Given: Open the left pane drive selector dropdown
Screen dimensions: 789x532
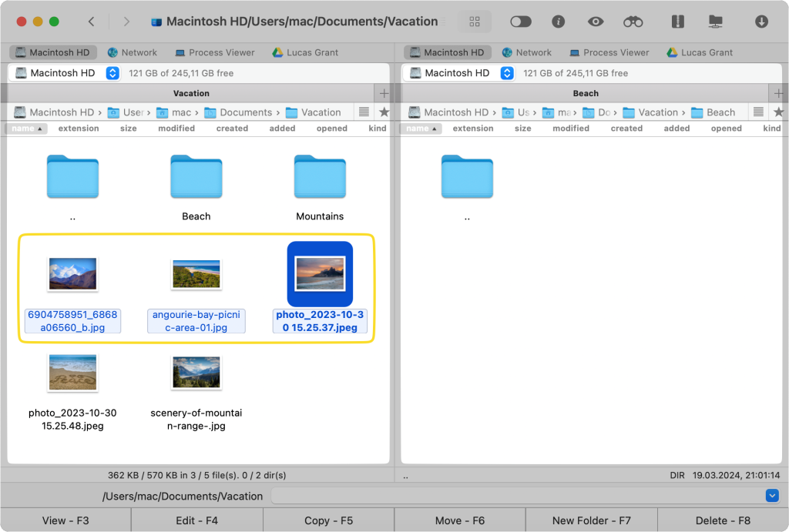Looking at the screenshot, I should (x=112, y=73).
